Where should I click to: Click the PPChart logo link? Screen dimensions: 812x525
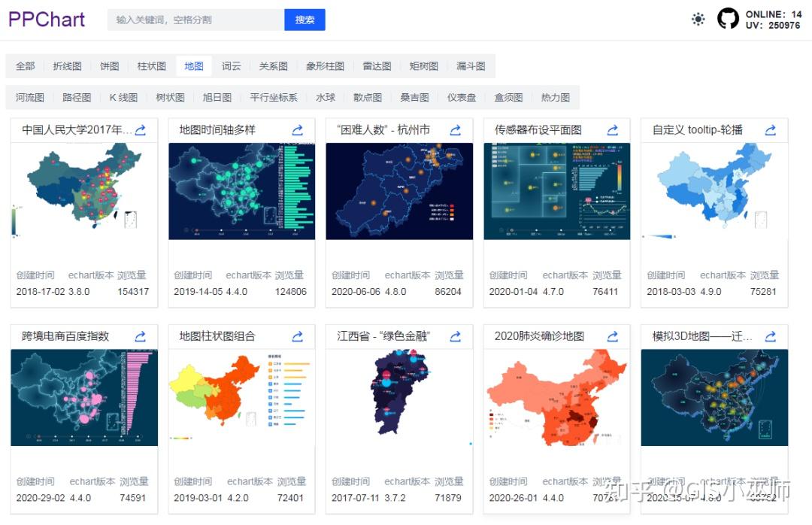[46, 20]
